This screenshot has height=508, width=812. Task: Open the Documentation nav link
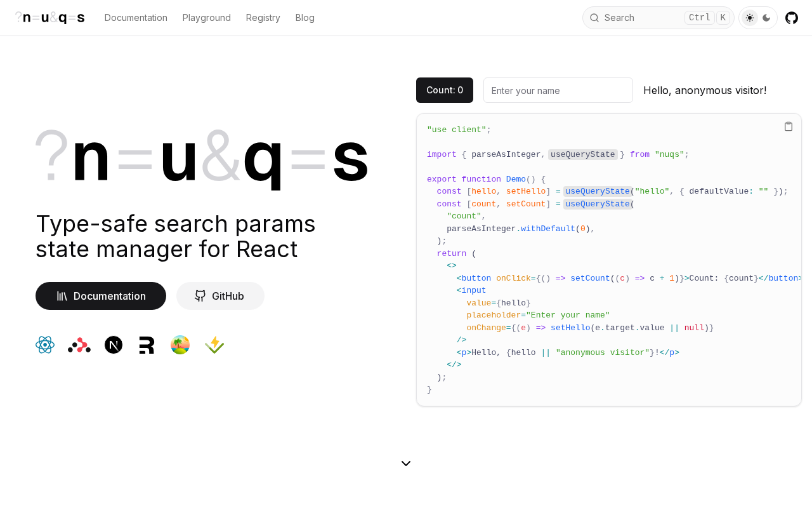pos(136,18)
